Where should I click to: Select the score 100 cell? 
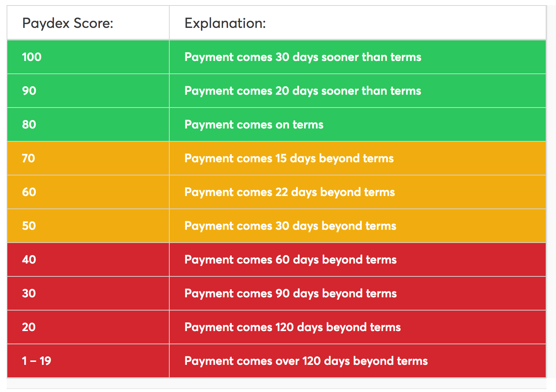coord(32,57)
